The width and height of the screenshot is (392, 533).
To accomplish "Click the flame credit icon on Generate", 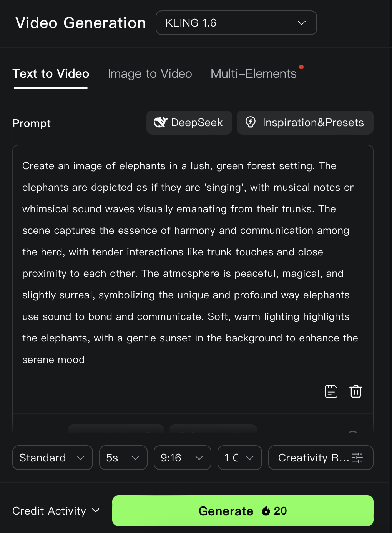I will click(x=266, y=511).
